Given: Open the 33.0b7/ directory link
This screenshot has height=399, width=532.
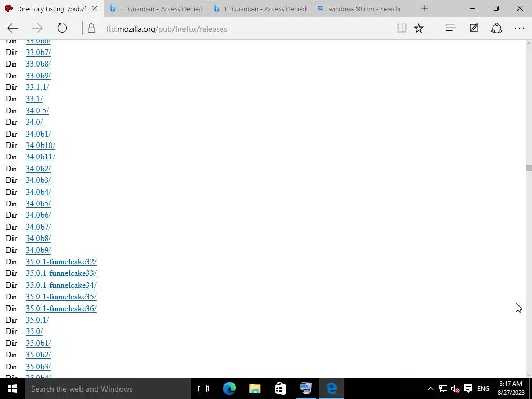Looking at the screenshot, I should (x=38, y=52).
